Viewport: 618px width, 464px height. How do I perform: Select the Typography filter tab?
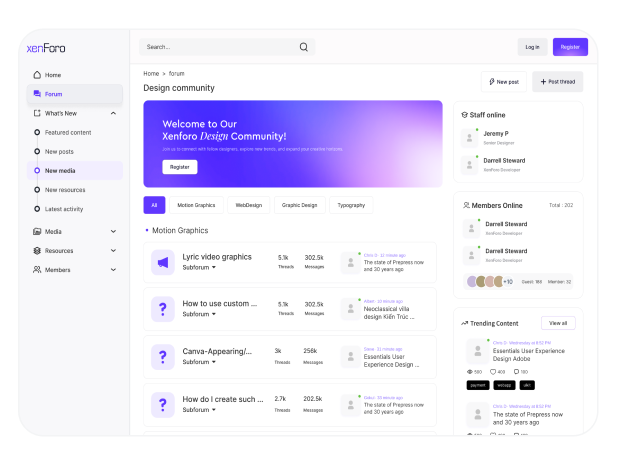point(351,205)
